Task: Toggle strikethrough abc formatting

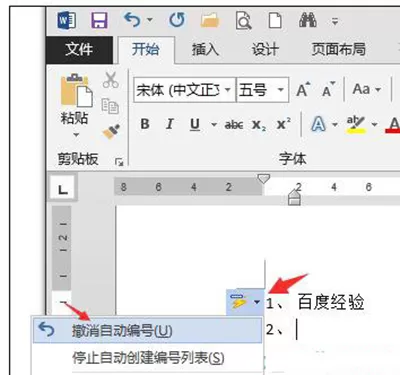Action: click(234, 125)
